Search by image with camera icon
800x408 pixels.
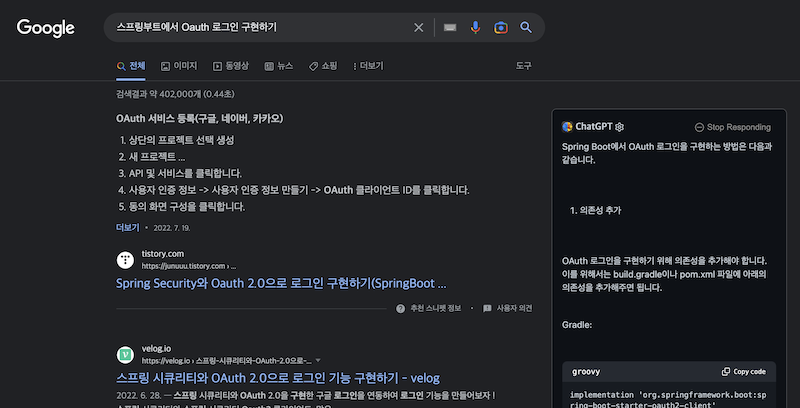[501, 28]
